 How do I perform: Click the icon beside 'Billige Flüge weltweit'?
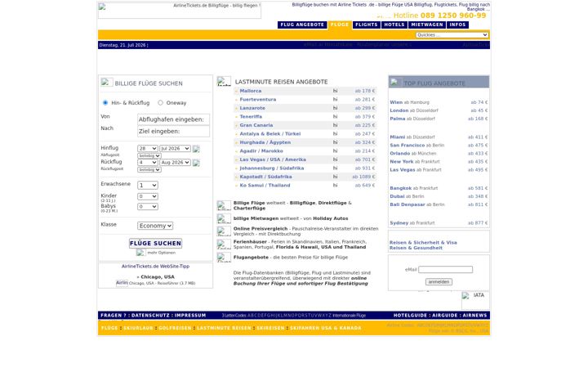pyautogui.click(x=224, y=205)
